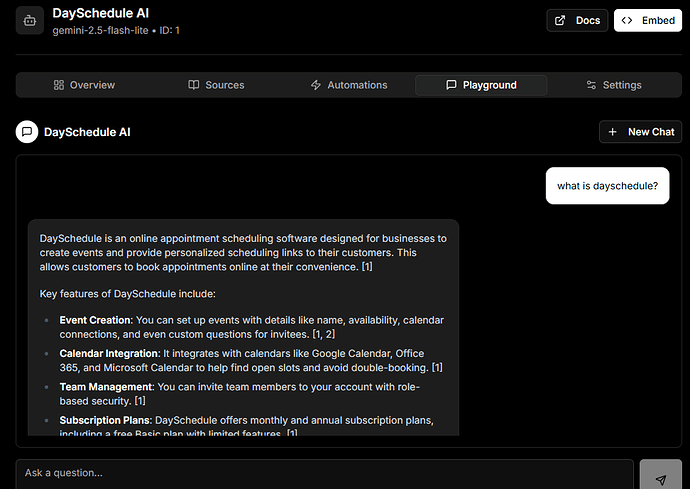Switch to the Sources tab
Image resolution: width=690 pixels, height=489 pixels.
coord(216,85)
